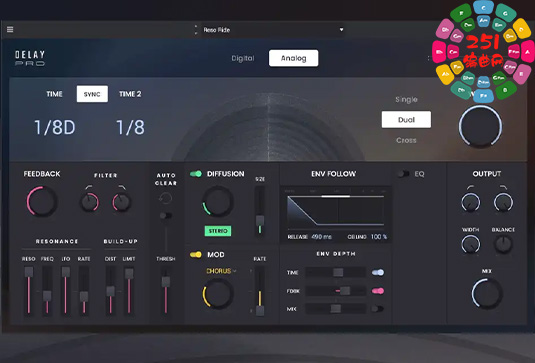Image resolution: width=535 pixels, height=363 pixels.
Task: Toggle the ENV DEPTH TIME switch
Action: 378,272
